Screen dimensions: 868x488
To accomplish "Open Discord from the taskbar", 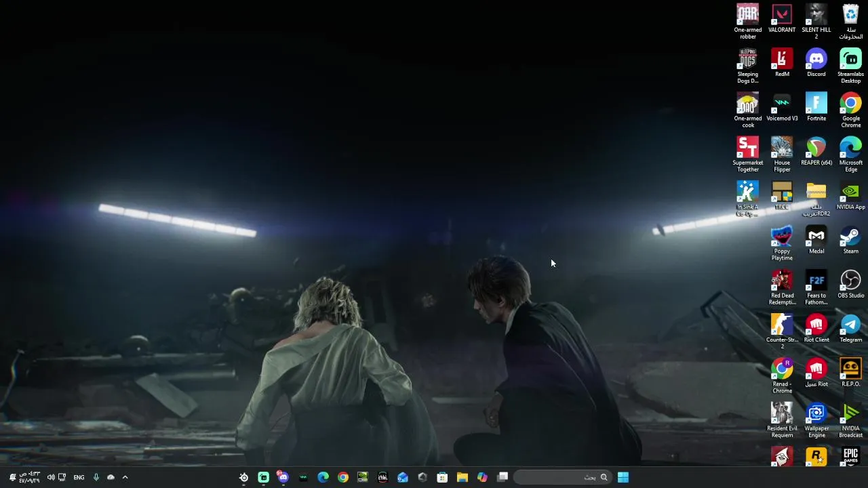I will click(283, 477).
